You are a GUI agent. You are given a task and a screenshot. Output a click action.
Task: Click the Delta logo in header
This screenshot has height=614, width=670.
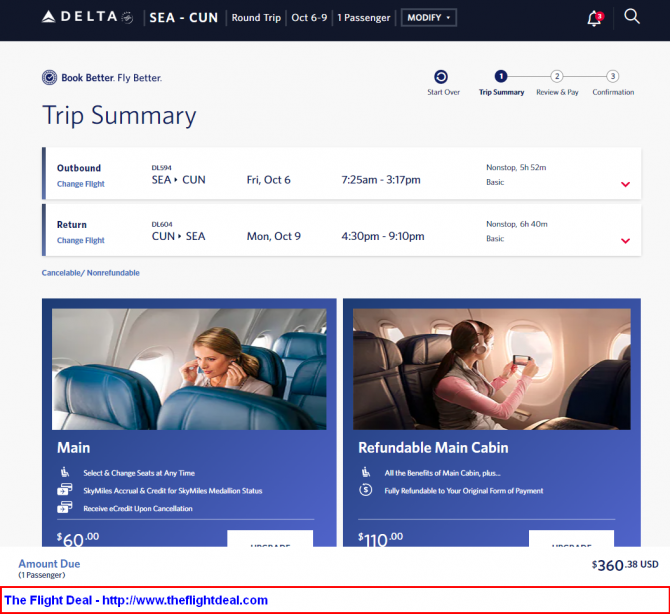click(87, 17)
